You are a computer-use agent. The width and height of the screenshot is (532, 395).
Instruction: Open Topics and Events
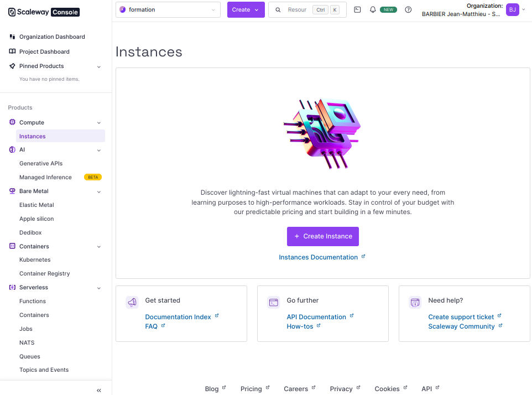tap(44, 370)
